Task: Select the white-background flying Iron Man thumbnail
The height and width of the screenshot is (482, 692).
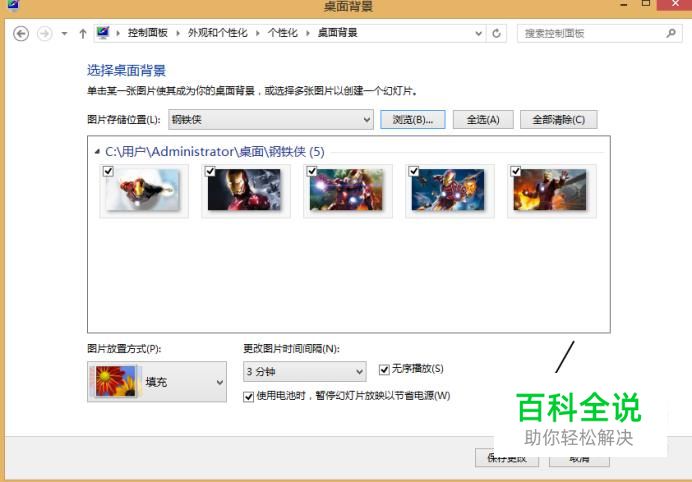Action: pyautogui.click(x=144, y=190)
